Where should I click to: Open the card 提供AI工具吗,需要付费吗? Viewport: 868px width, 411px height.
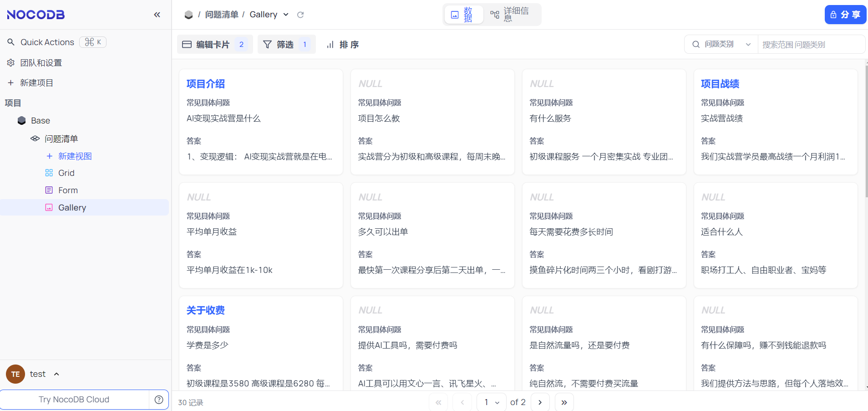[x=432, y=344]
